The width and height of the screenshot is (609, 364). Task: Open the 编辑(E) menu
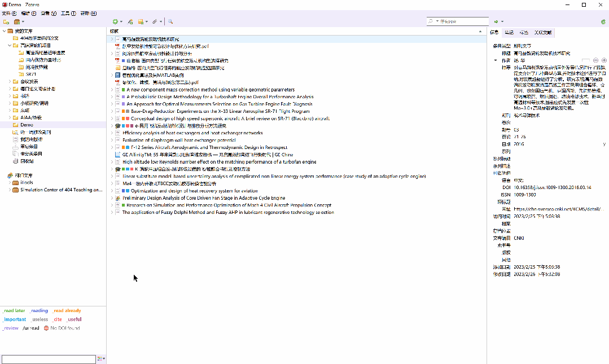(28, 13)
